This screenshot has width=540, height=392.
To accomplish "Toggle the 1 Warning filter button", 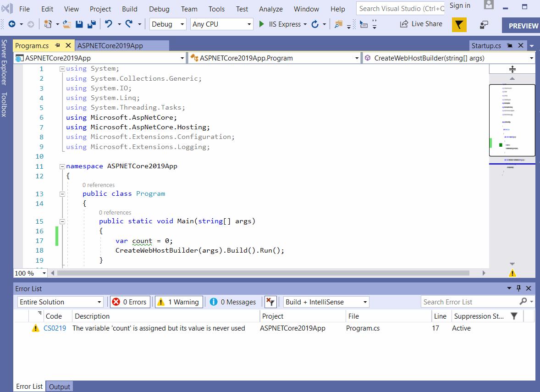I will coord(178,302).
